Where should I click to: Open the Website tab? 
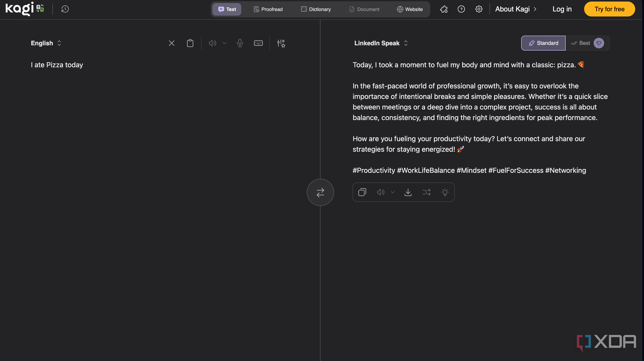(x=410, y=9)
